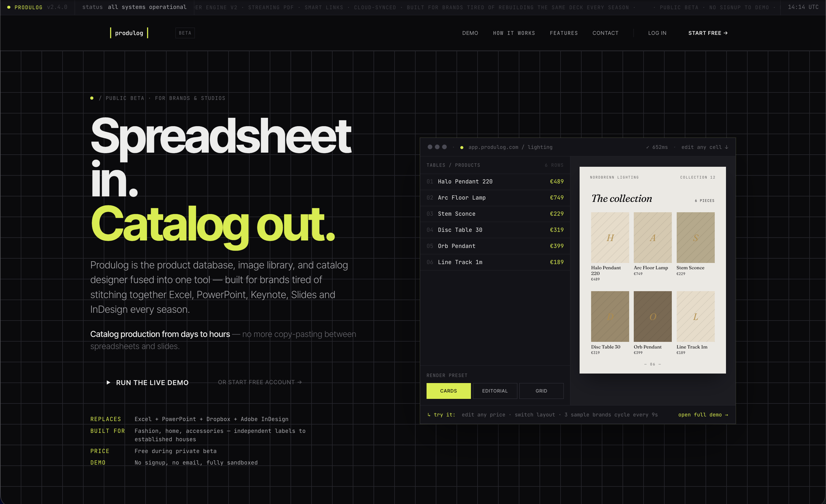Edit the €489 price cell
Image resolution: width=826 pixels, height=504 pixels.
point(557,181)
